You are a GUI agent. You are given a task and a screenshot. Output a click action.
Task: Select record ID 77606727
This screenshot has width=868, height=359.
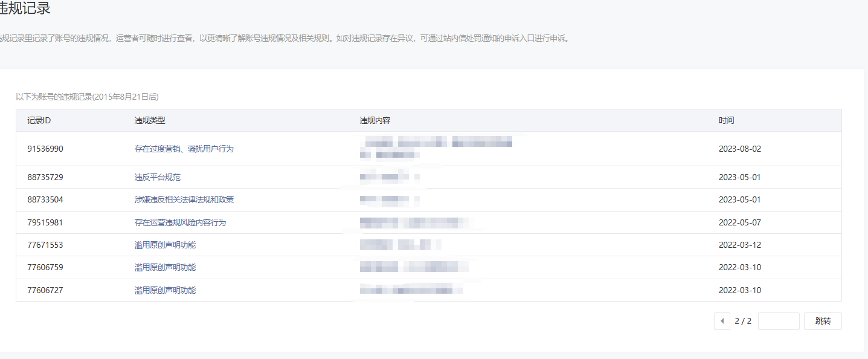(45, 290)
